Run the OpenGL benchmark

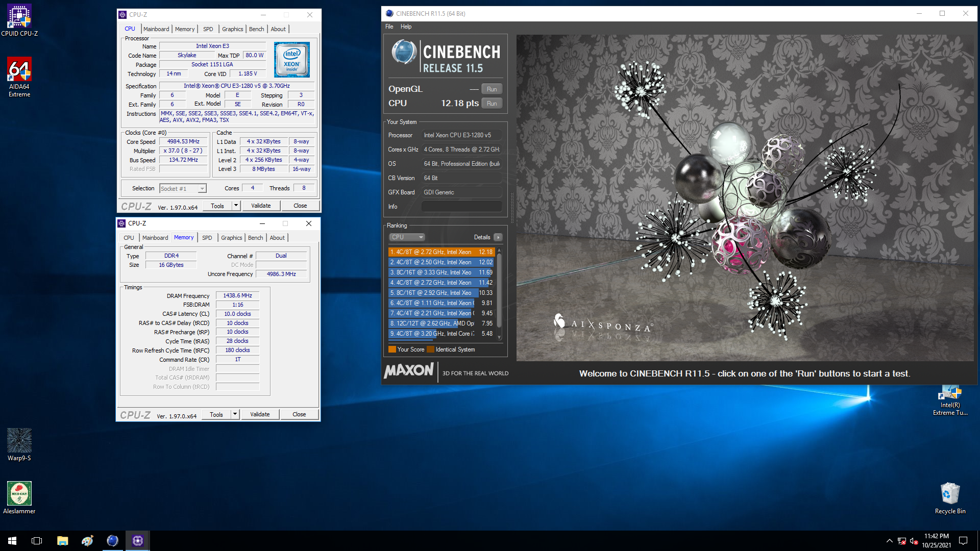(x=492, y=89)
